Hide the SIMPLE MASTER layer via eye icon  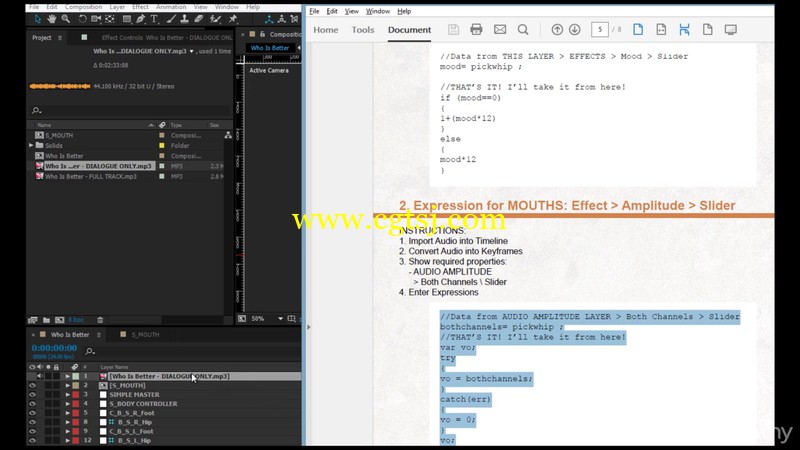(x=32, y=394)
